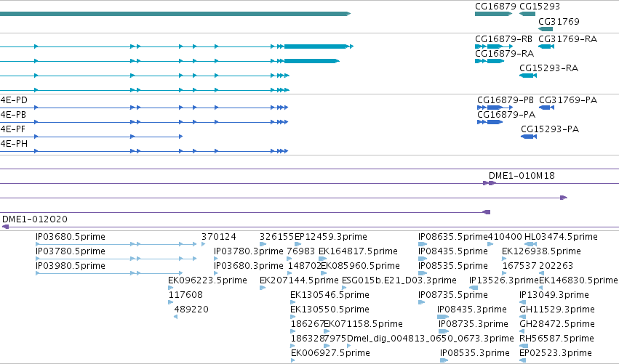Click EST label RH56587.5prime

pyautogui.click(x=556, y=339)
